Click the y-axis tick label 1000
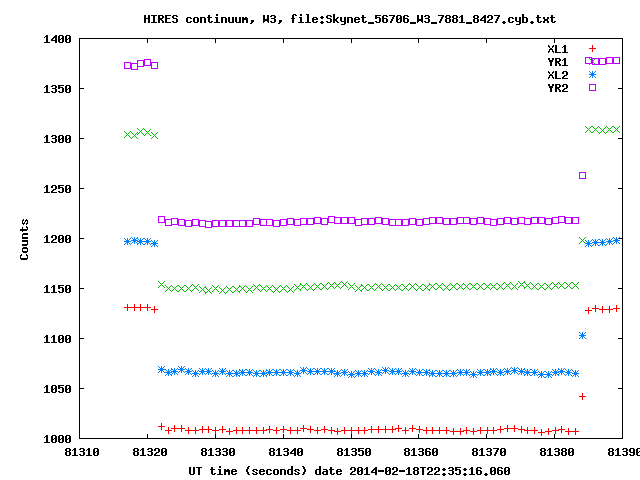Image resolution: width=640 pixels, height=480 pixels. pyautogui.click(x=58, y=439)
